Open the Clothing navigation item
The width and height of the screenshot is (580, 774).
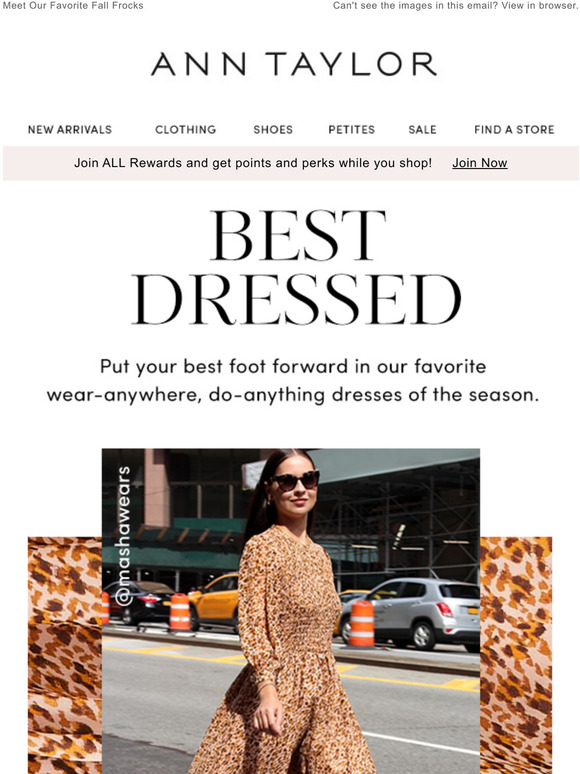click(x=186, y=129)
